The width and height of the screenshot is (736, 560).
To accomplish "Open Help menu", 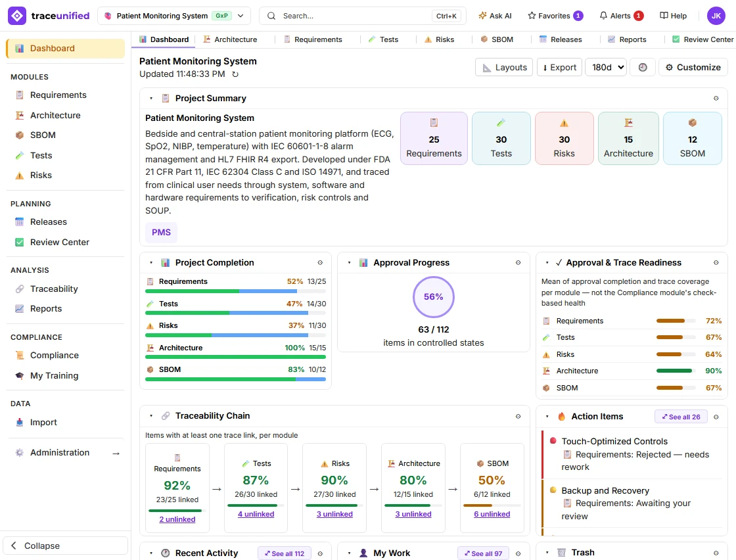I will tap(673, 16).
